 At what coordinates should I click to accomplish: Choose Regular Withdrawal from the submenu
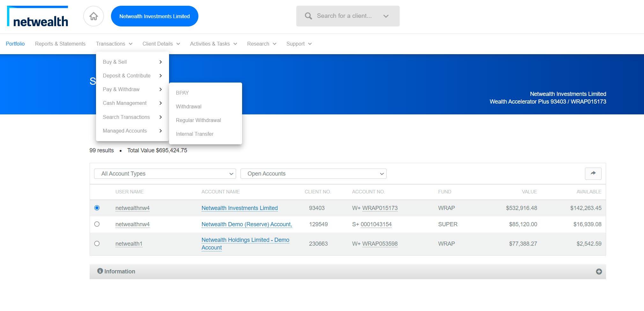click(198, 120)
